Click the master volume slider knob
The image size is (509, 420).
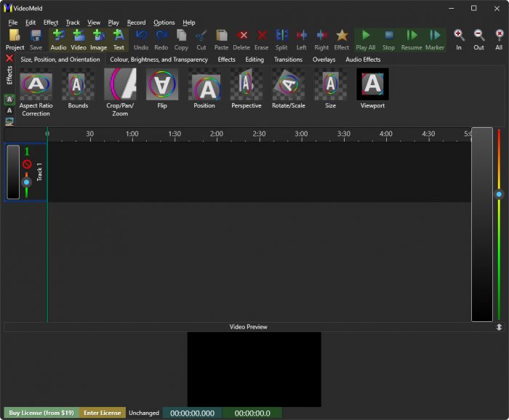click(499, 194)
